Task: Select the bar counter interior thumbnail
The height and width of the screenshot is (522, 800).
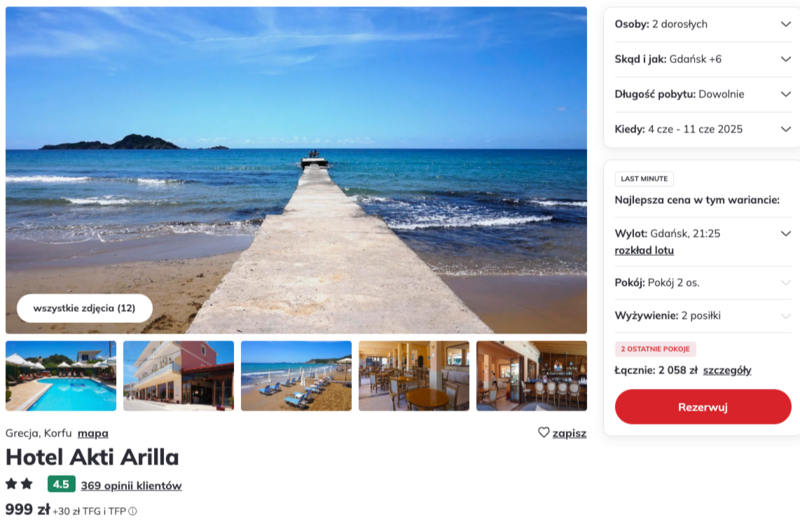Action: point(532,376)
